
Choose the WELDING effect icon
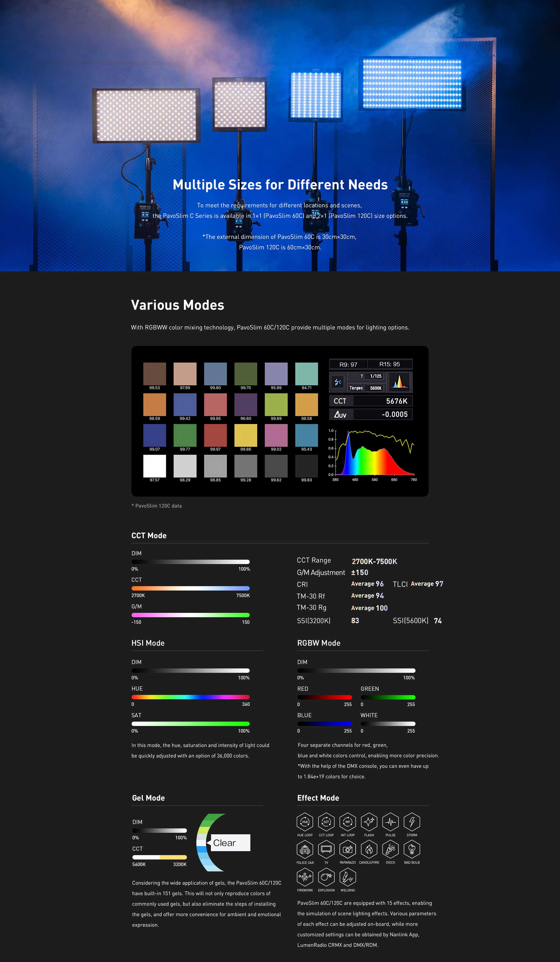[347, 877]
